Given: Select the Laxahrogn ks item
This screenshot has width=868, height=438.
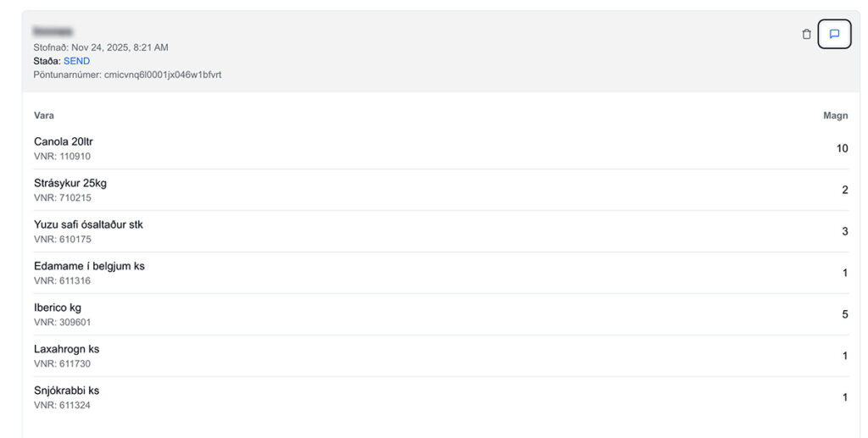Looking at the screenshot, I should (66, 349).
